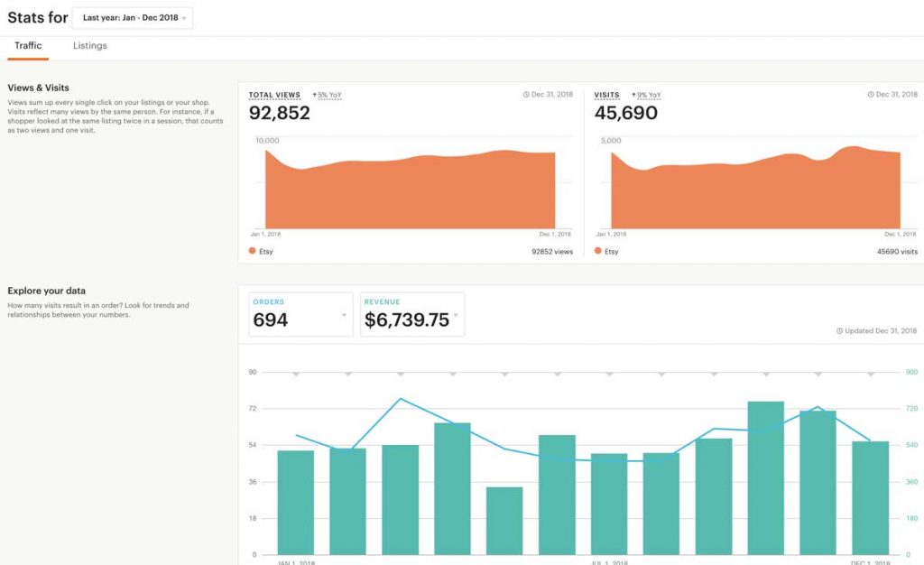Click the 'Explore your data' heading
Screen dimensions: 924x565
click(x=47, y=291)
